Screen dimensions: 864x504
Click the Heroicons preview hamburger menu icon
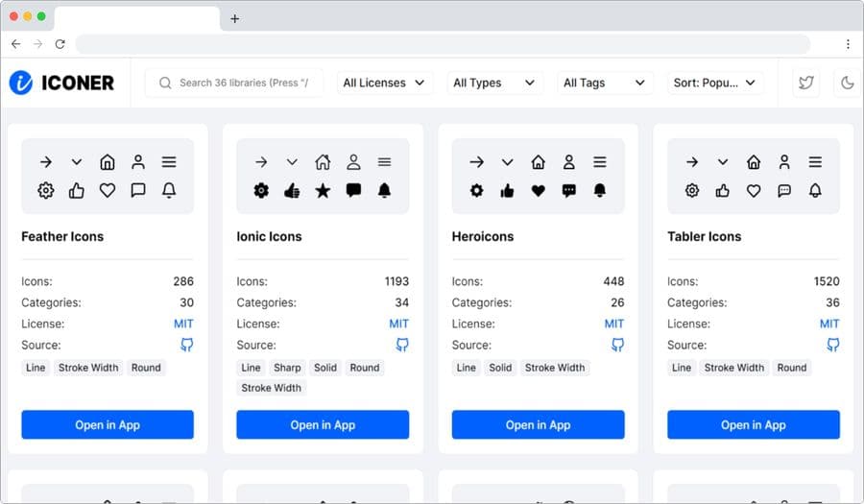[x=600, y=162]
